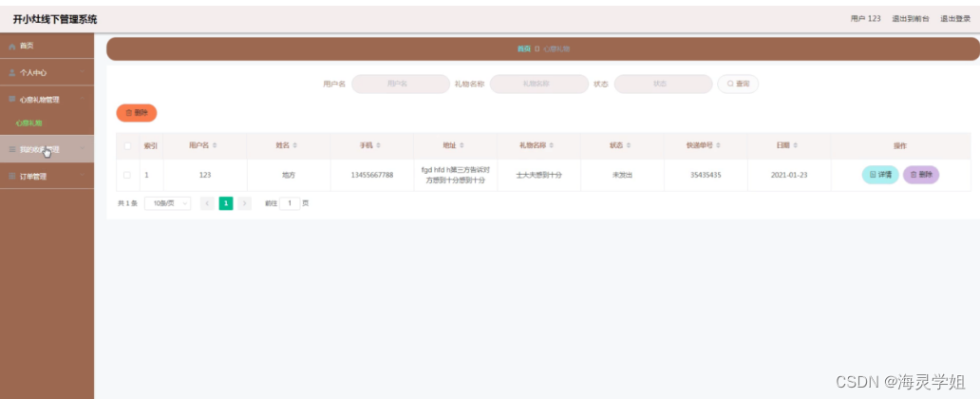
Task: Select the 心愿礼物 submenu item
Action: (x=28, y=123)
